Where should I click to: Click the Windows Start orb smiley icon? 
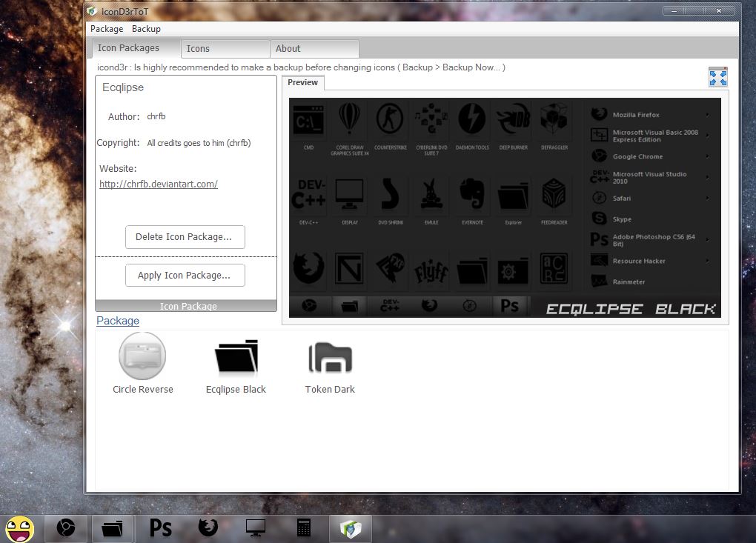pos(20,529)
